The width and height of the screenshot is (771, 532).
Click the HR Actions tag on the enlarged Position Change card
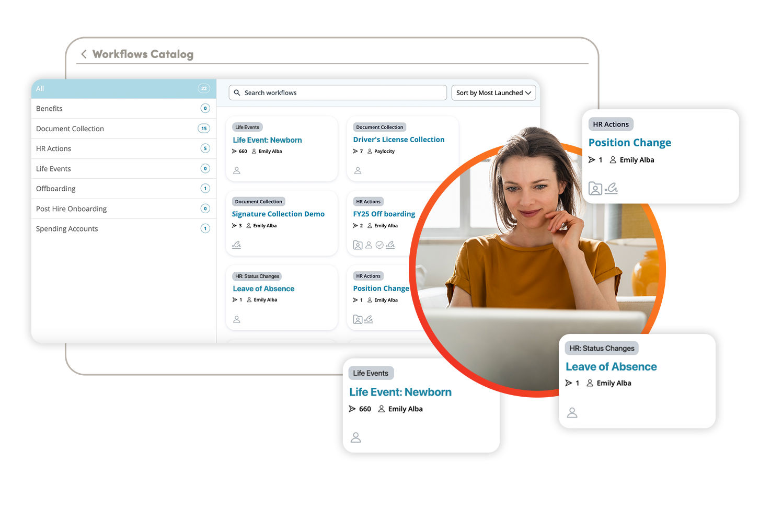[x=611, y=124]
